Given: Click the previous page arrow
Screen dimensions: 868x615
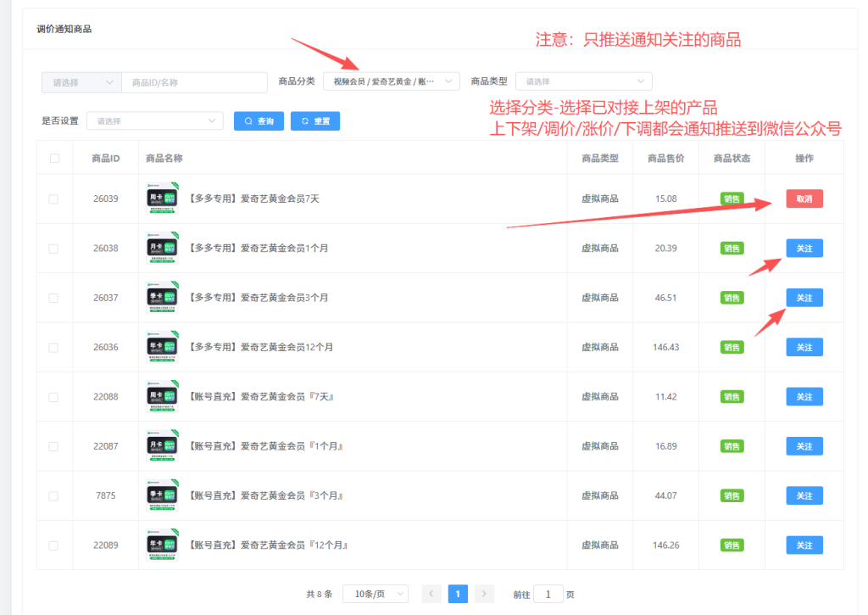Looking at the screenshot, I should [x=431, y=594].
